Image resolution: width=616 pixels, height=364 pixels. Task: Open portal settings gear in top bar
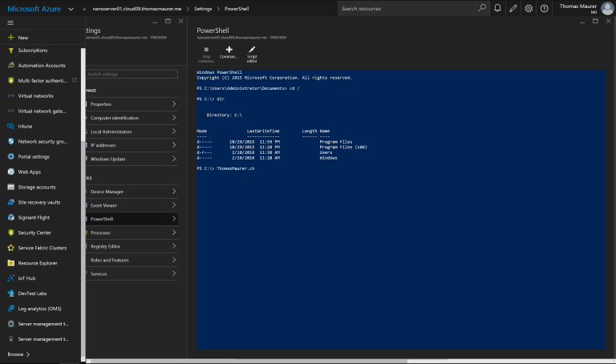click(529, 8)
